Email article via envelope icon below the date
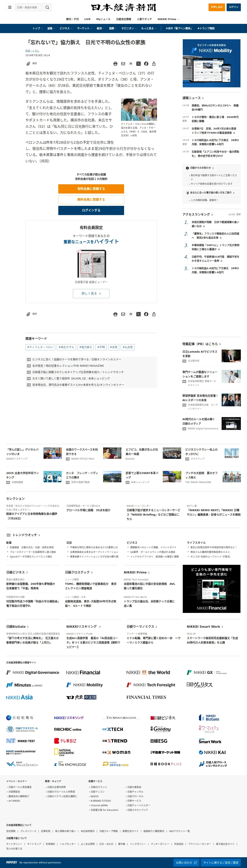 click(123, 64)
